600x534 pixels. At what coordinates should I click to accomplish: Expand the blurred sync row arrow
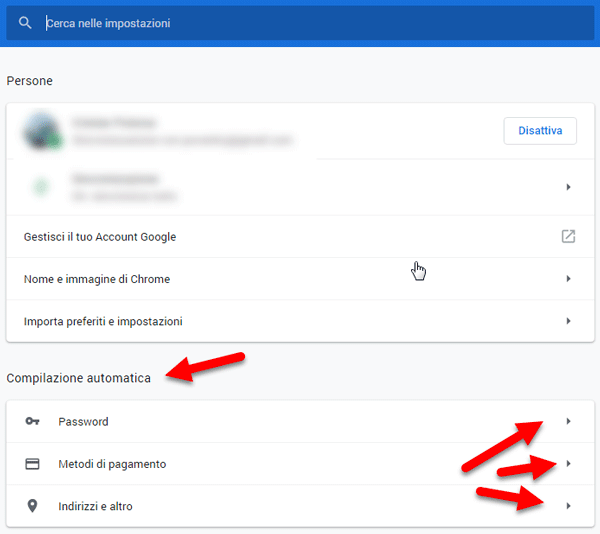point(568,187)
